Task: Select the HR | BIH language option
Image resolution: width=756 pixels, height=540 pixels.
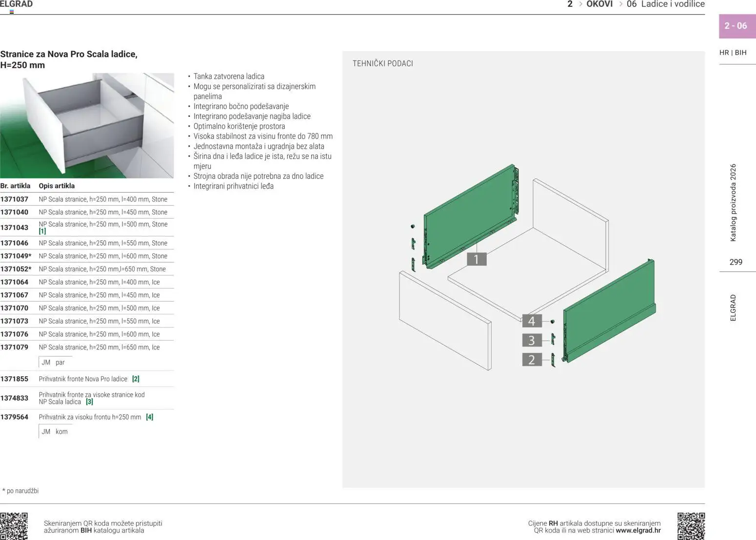Action: tap(733, 53)
